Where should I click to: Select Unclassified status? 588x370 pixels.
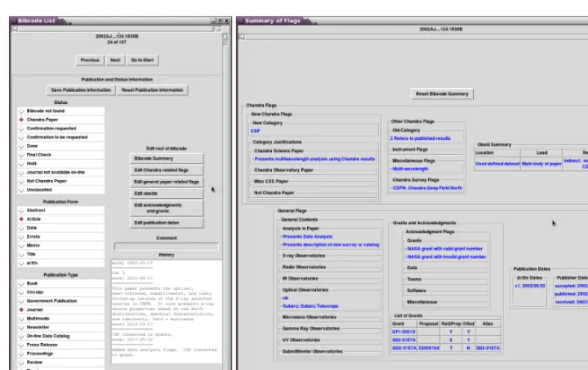click(x=61, y=190)
